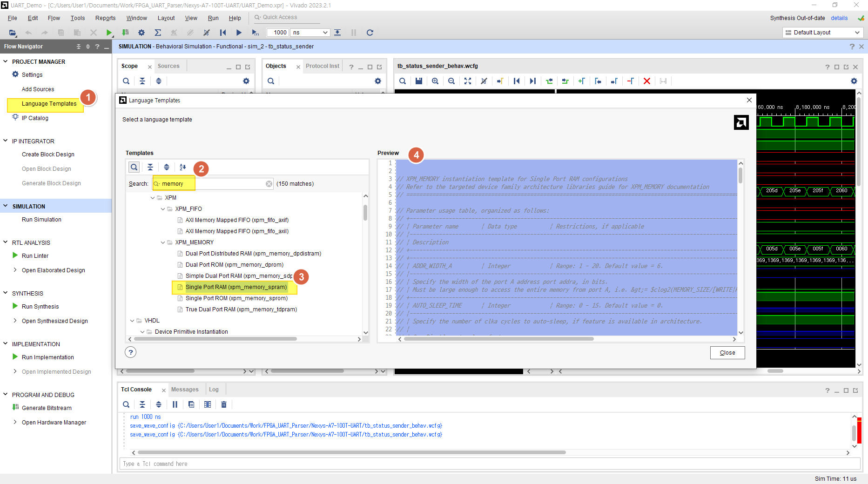
Task: Delete all markers with the red X
Action: (x=647, y=81)
